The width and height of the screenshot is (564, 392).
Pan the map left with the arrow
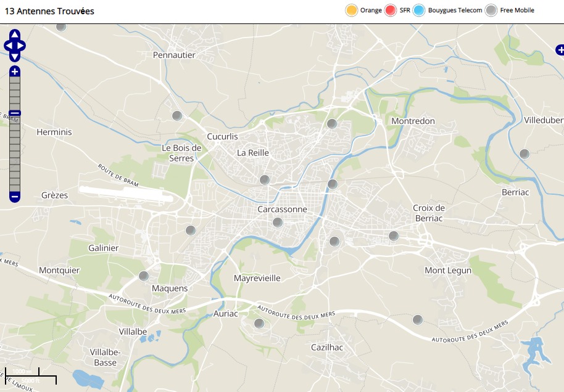point(7,46)
